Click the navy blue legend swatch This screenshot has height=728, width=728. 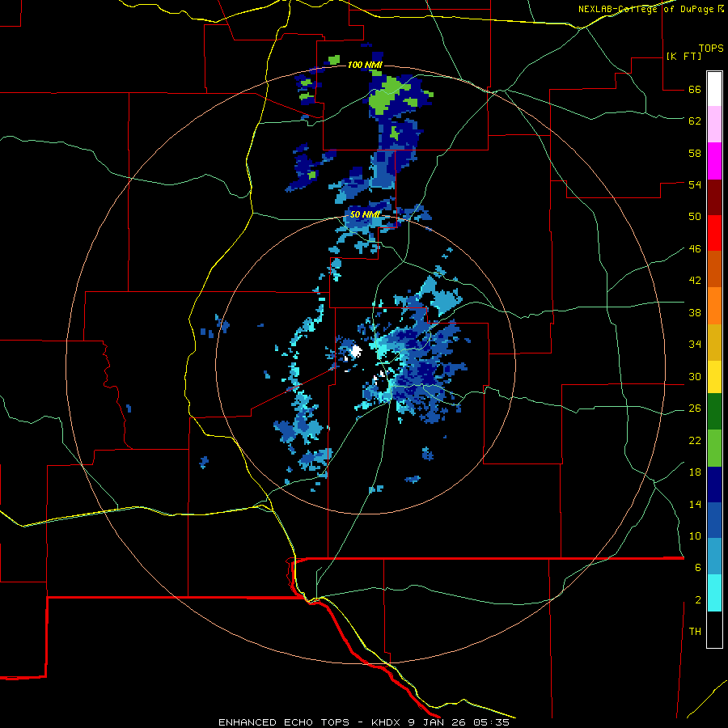pyautogui.click(x=714, y=485)
